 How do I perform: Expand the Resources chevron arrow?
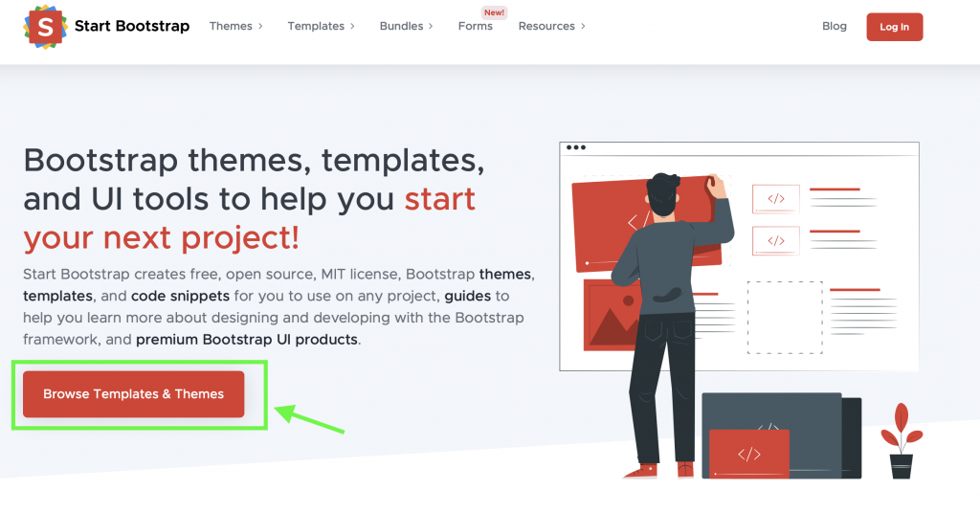click(583, 26)
